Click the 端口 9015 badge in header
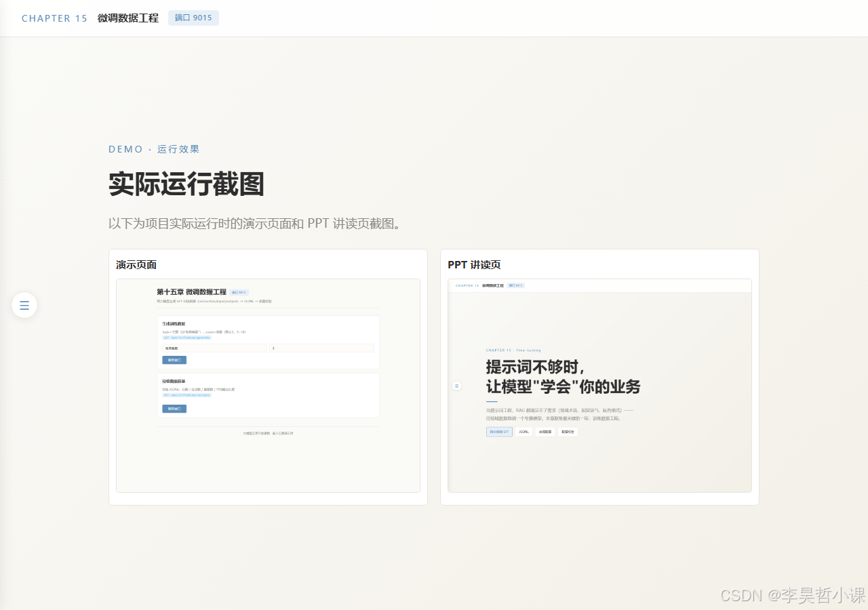This screenshot has width=868, height=610. 193,18
